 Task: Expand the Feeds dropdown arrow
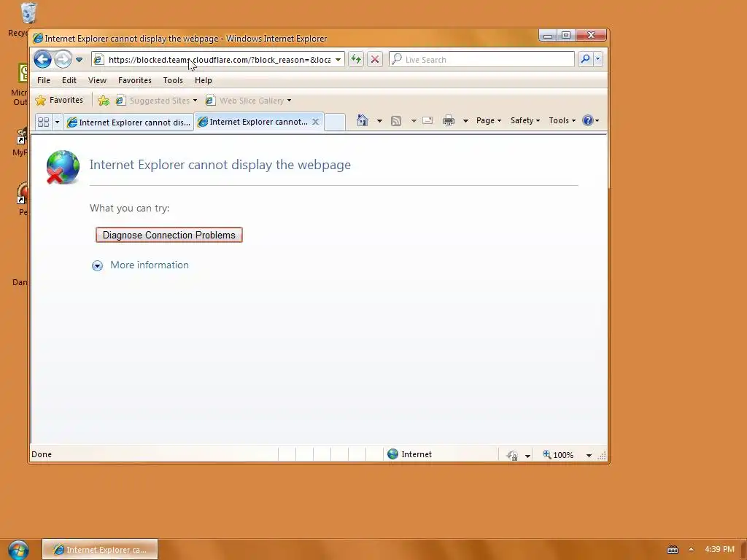pyautogui.click(x=414, y=121)
